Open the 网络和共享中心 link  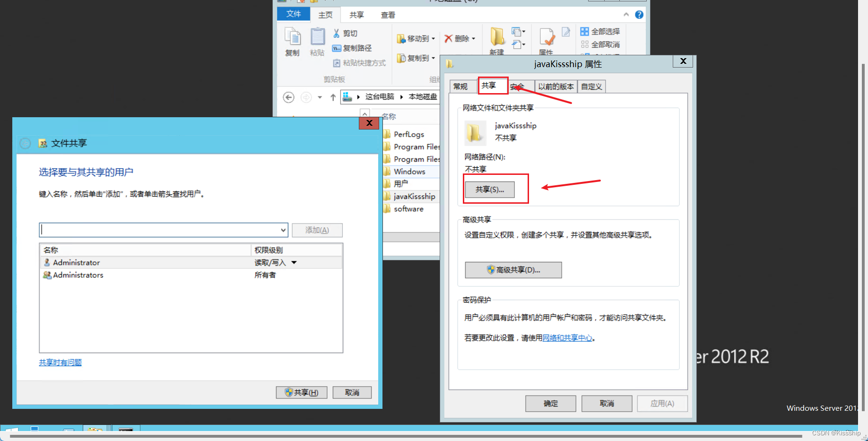coord(567,338)
